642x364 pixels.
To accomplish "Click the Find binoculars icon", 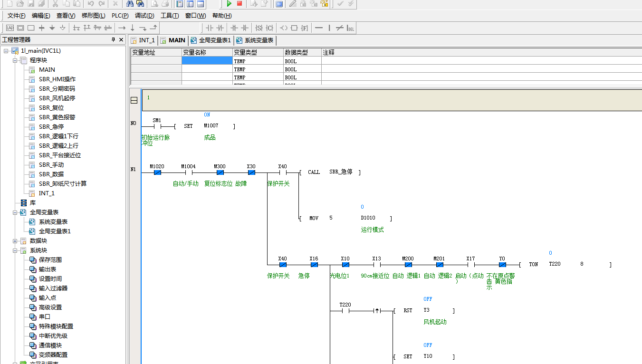I will 130,3.
